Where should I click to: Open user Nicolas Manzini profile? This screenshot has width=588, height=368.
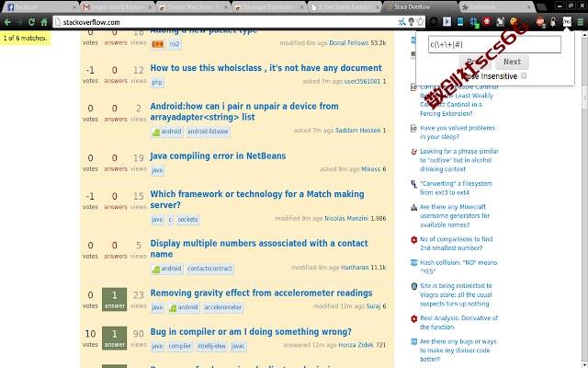pos(346,218)
